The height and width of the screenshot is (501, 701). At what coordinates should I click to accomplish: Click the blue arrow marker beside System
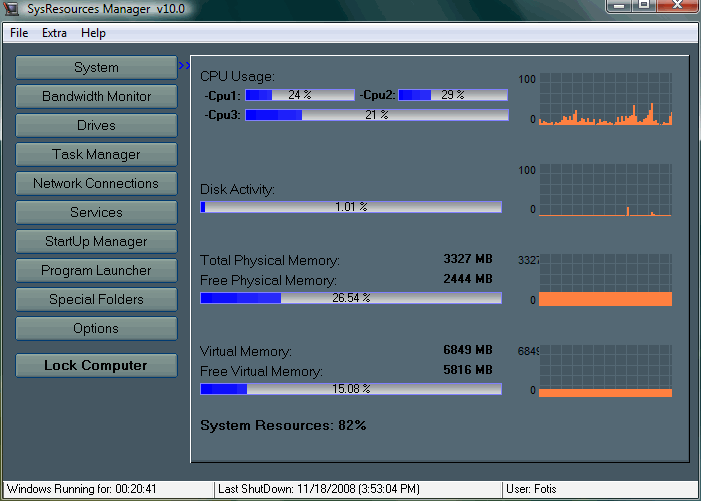tap(184, 66)
